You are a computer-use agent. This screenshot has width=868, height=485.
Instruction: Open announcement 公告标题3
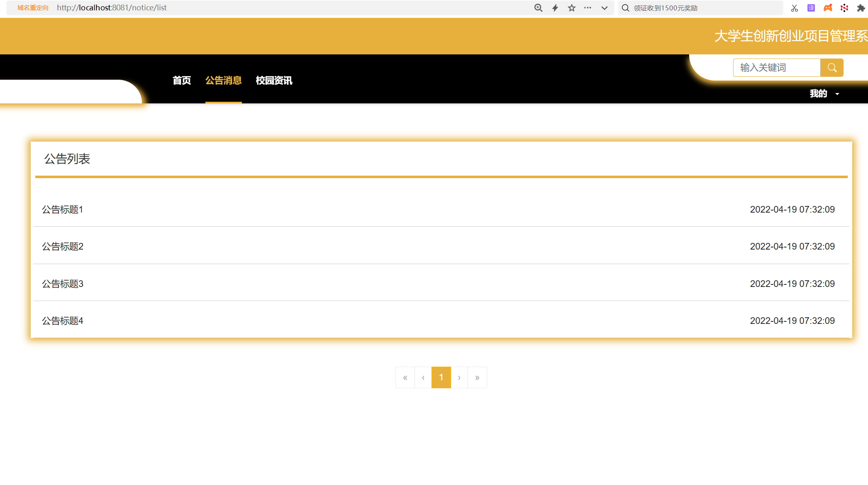tap(63, 284)
